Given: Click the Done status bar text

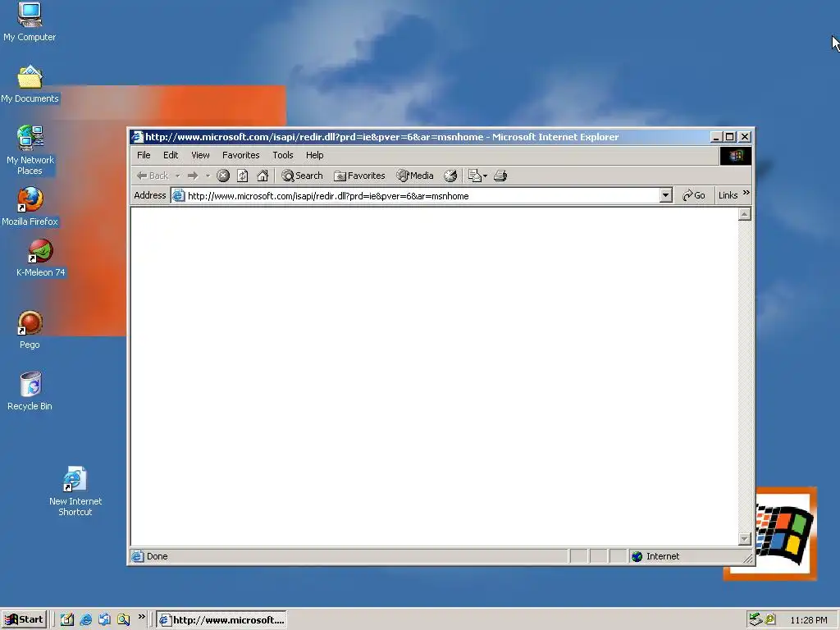Looking at the screenshot, I should coord(157,557).
